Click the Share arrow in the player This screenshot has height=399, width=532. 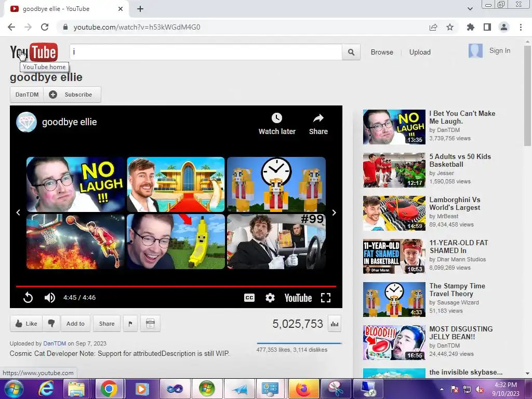318,118
